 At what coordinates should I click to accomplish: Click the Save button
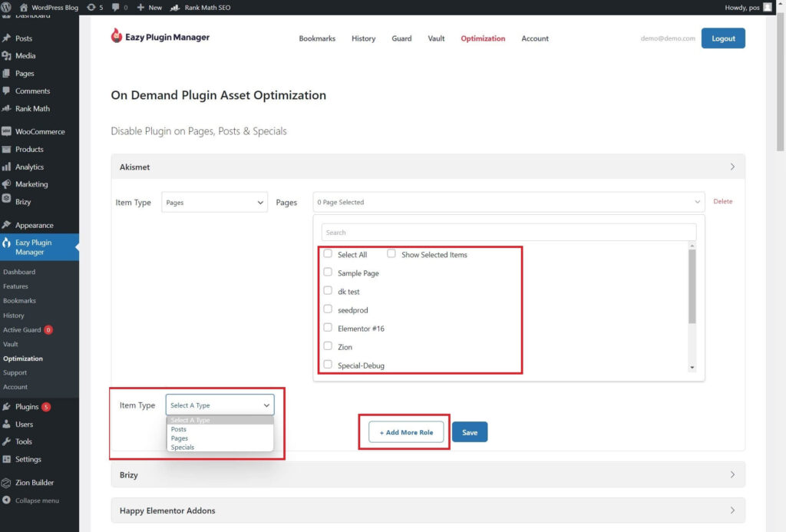pyautogui.click(x=470, y=432)
